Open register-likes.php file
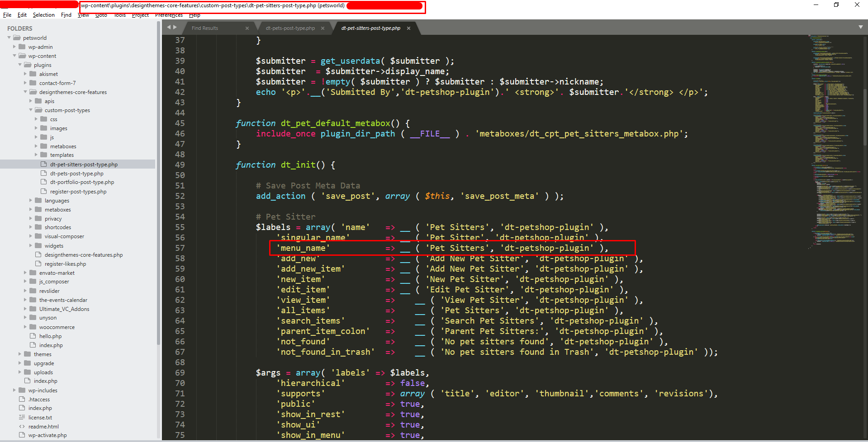Screen dimensions: 868x442 tap(65, 264)
